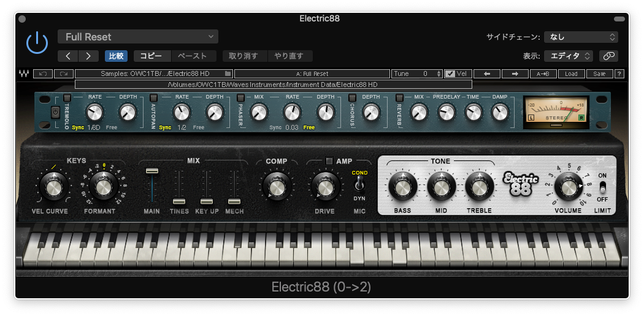Toggle the plugin power bypass button
This screenshot has height=316, width=644.
[37, 43]
